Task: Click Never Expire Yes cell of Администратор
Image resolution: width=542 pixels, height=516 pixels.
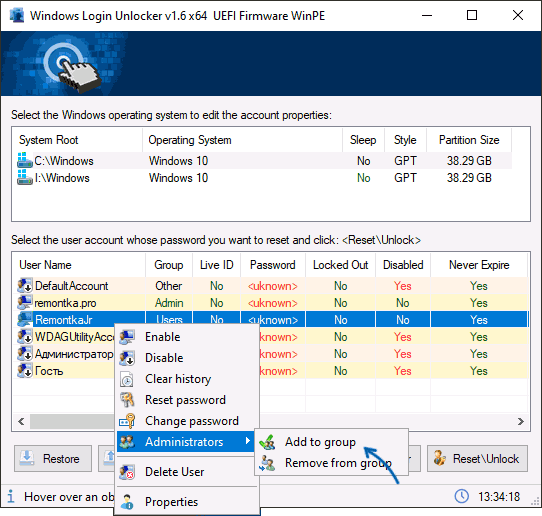Action: coord(479,354)
